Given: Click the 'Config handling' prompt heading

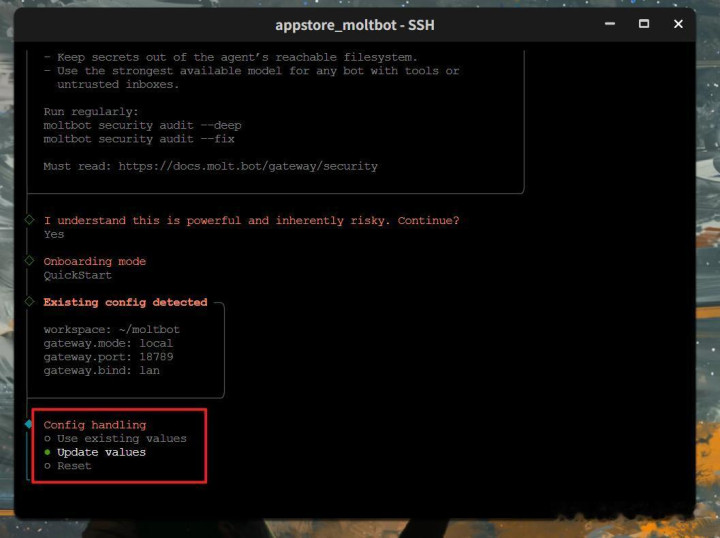Looking at the screenshot, I should coord(95,425).
